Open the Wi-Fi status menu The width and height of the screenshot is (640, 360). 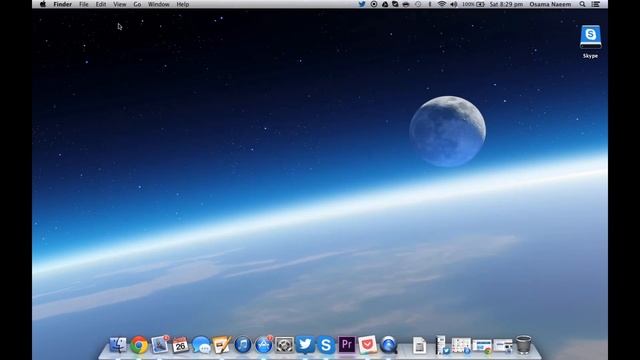tap(442, 4)
